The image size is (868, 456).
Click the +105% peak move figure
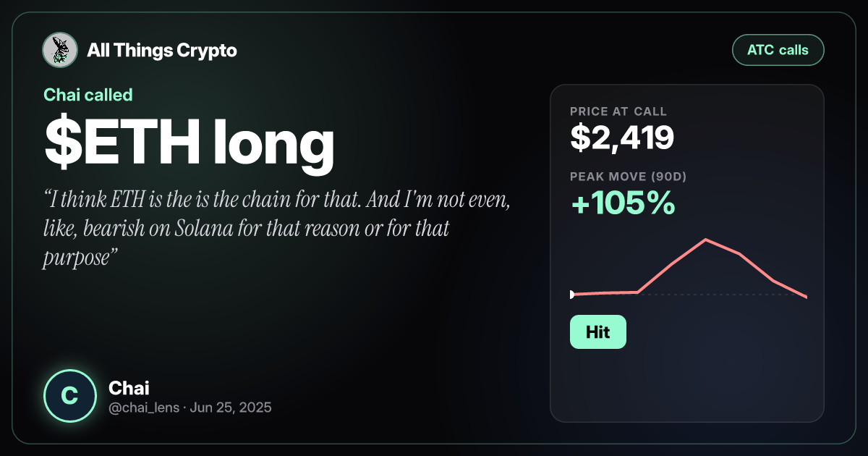[623, 205]
